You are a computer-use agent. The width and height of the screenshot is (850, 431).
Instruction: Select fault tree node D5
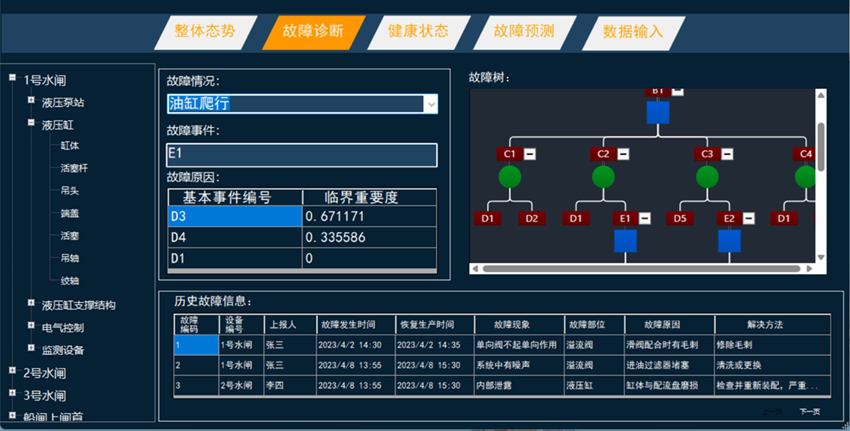pos(680,218)
